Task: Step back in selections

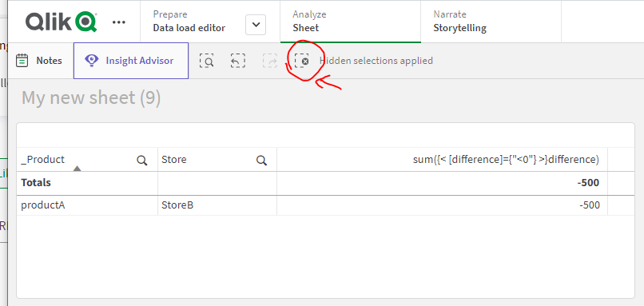Action: (x=238, y=61)
